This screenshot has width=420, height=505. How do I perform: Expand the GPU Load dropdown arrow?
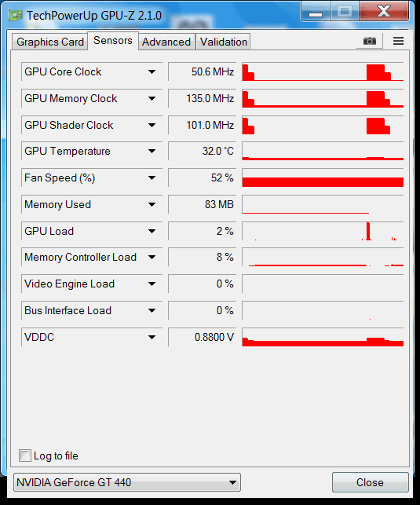point(152,231)
